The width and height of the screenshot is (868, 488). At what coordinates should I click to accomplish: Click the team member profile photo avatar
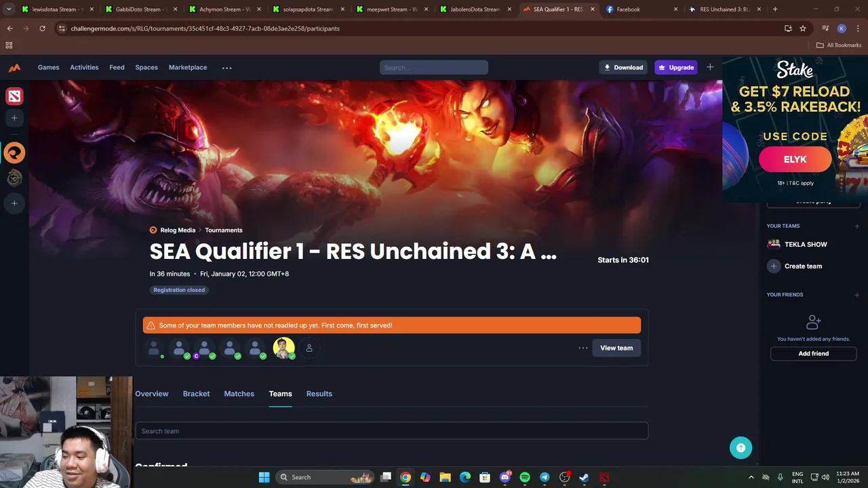[x=283, y=348]
